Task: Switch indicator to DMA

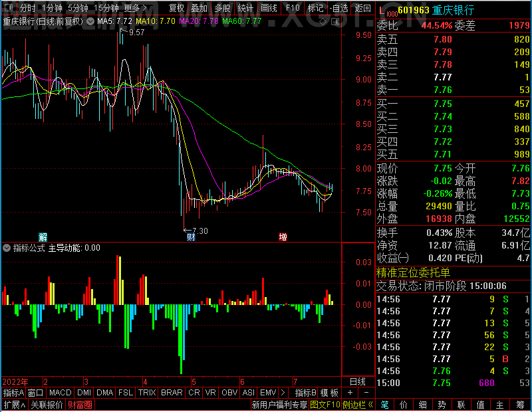Action: click(x=105, y=393)
